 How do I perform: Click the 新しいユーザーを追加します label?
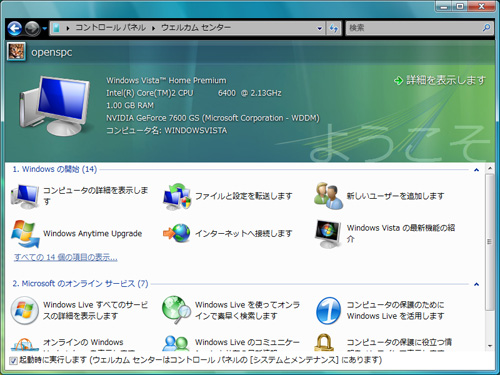tap(395, 196)
